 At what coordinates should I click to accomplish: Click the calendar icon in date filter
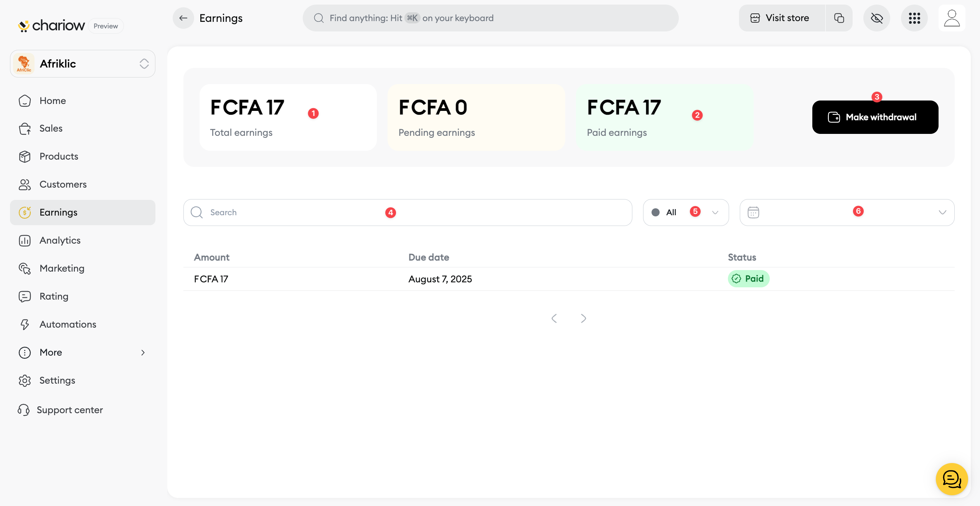pos(753,213)
